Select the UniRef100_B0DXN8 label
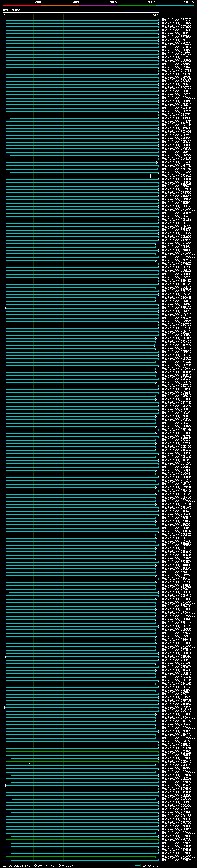Screen dimensions: 197x868 [x=177, y=437]
